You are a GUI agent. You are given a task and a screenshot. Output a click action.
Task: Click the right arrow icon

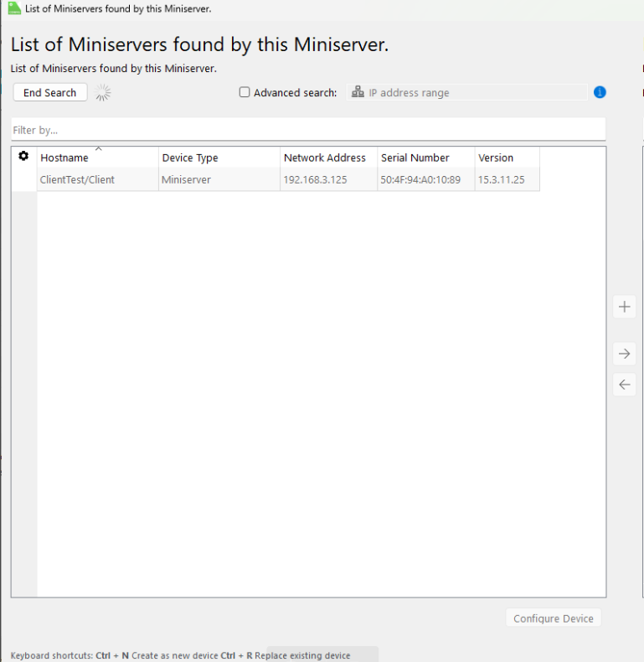624,354
